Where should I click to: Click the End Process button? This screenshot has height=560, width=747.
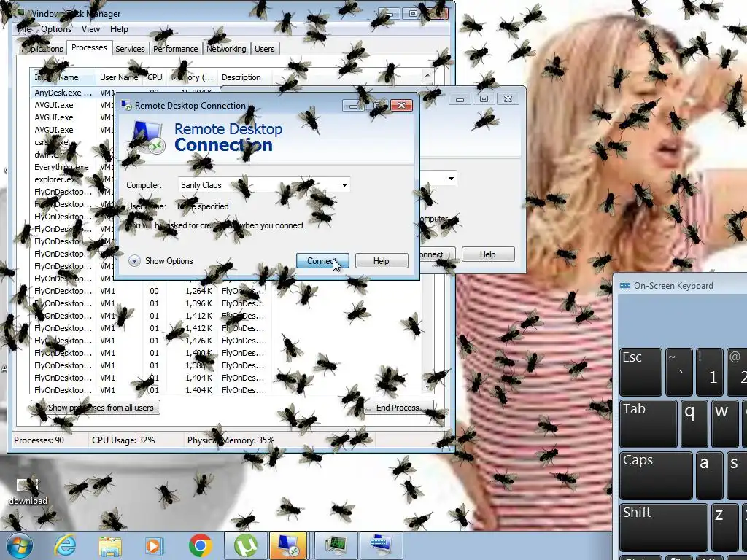tap(398, 408)
